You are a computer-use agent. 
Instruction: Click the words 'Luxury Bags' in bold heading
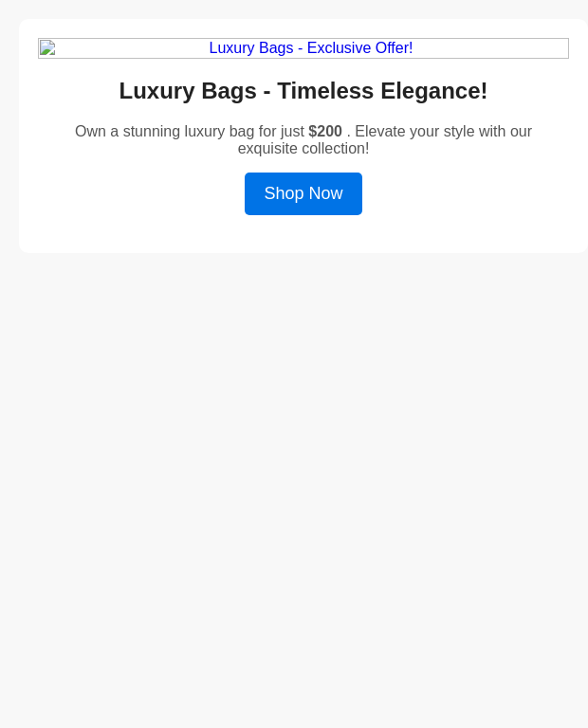(188, 91)
